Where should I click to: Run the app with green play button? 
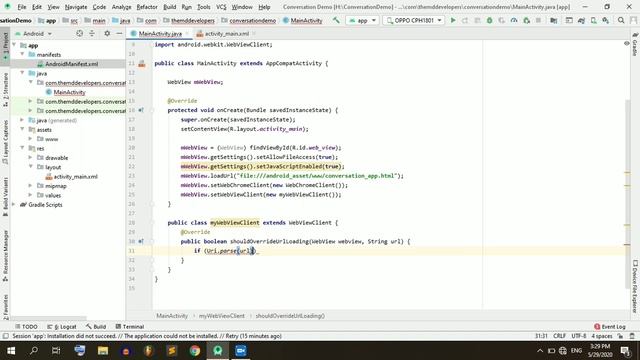coord(453,20)
